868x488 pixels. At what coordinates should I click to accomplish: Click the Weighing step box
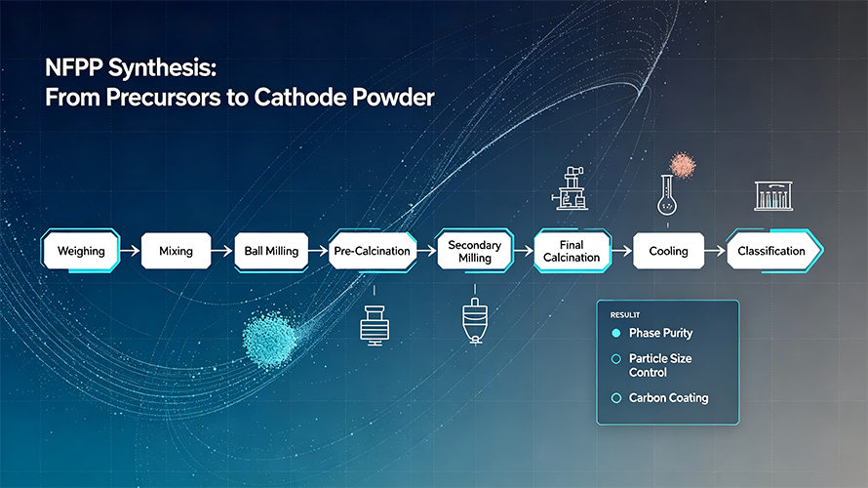tap(81, 251)
